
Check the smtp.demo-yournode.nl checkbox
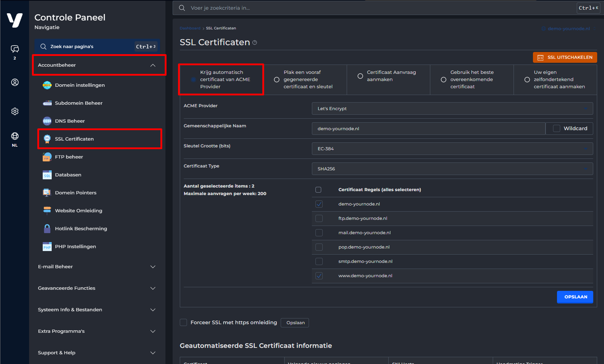tap(319, 261)
